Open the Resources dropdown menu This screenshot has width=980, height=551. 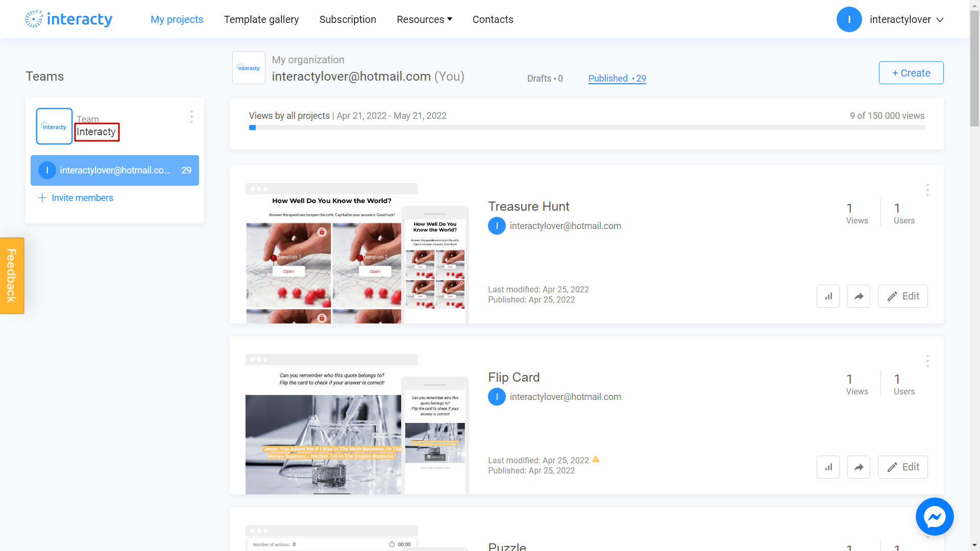tap(424, 19)
